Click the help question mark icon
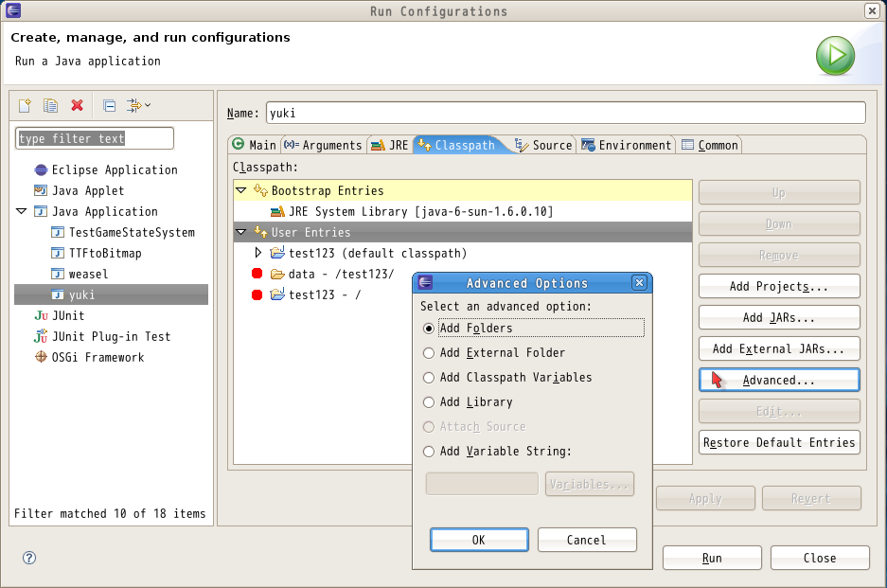This screenshot has height=588, width=887. [x=28, y=558]
